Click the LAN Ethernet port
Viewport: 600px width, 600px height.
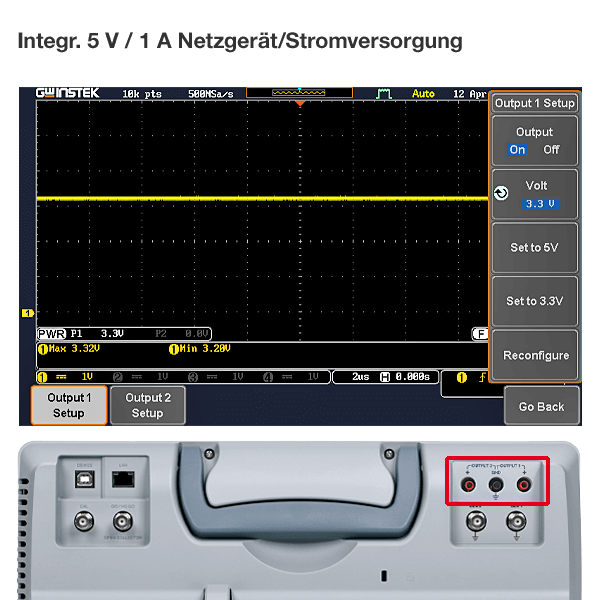(123, 479)
